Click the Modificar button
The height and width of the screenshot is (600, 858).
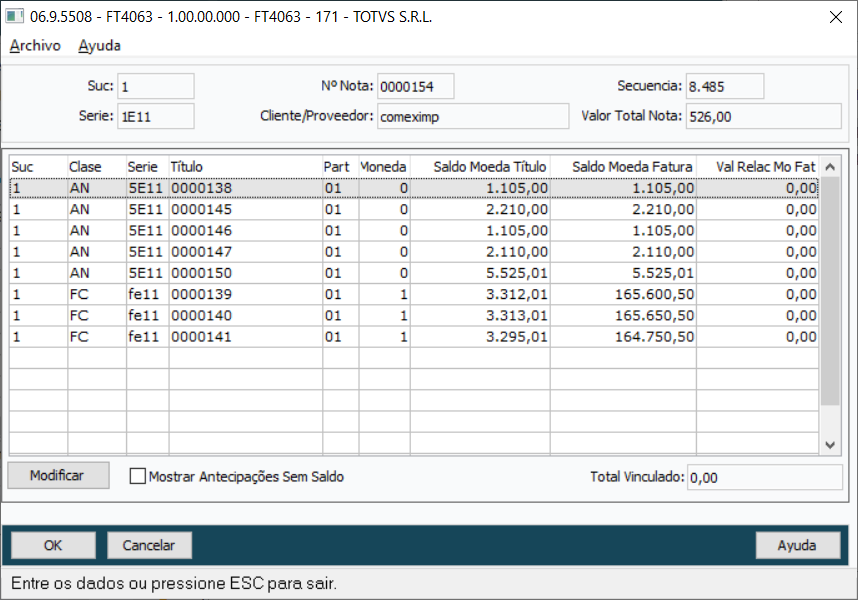[58, 475]
